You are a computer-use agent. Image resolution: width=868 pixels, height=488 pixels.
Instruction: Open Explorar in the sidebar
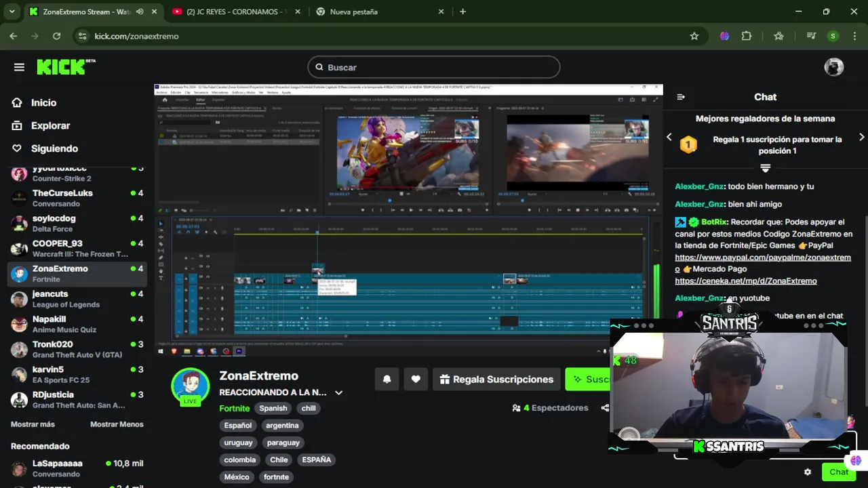coord(50,125)
